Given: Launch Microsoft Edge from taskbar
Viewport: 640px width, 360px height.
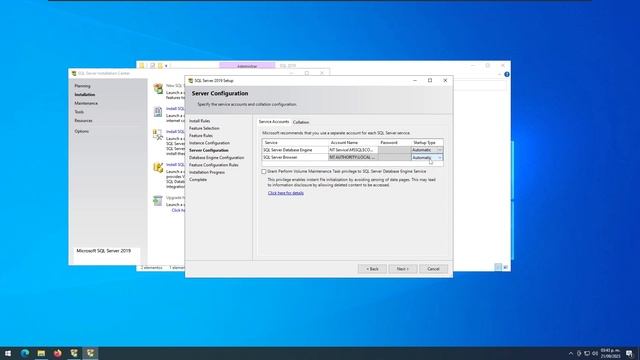Looking at the screenshot, I should pos(25,353).
